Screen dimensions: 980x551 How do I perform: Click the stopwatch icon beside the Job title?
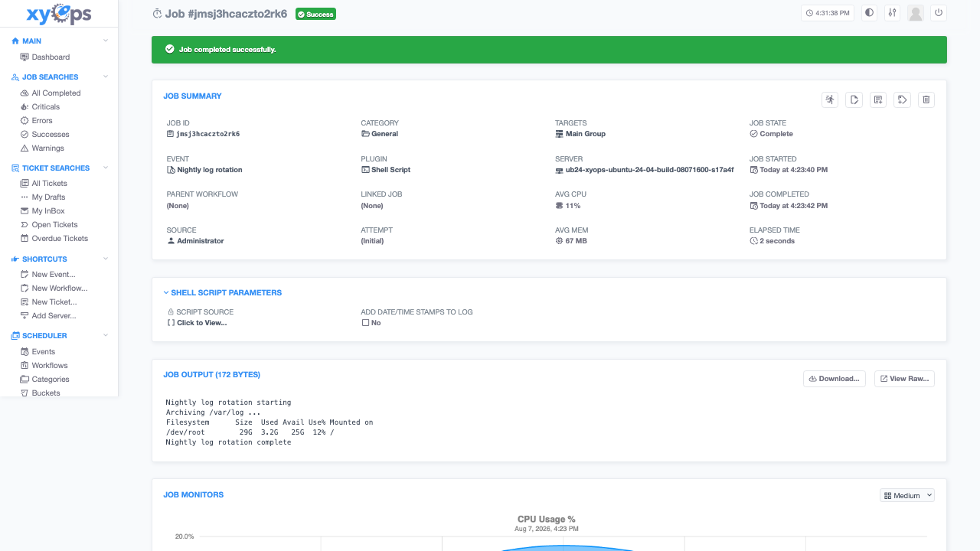click(x=157, y=14)
